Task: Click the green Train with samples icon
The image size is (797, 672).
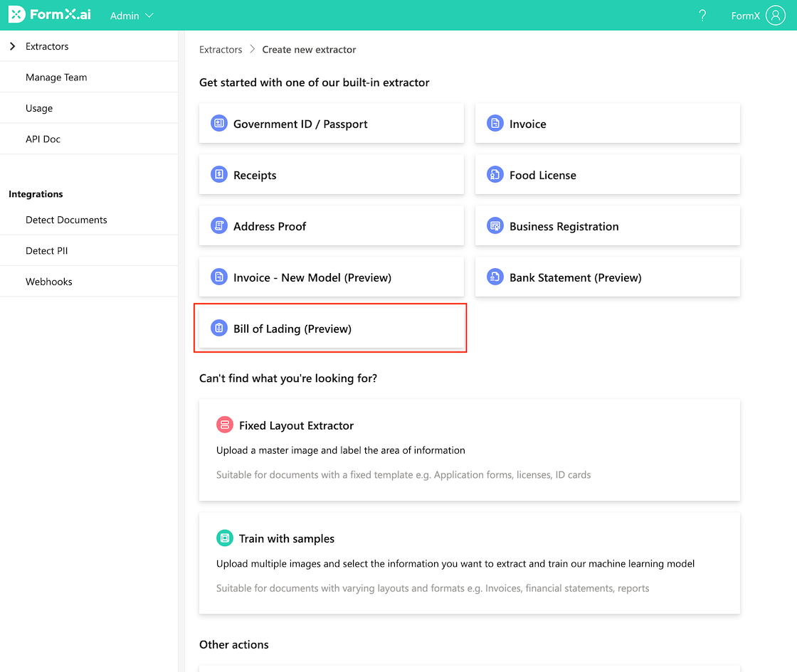Action: pyautogui.click(x=225, y=538)
